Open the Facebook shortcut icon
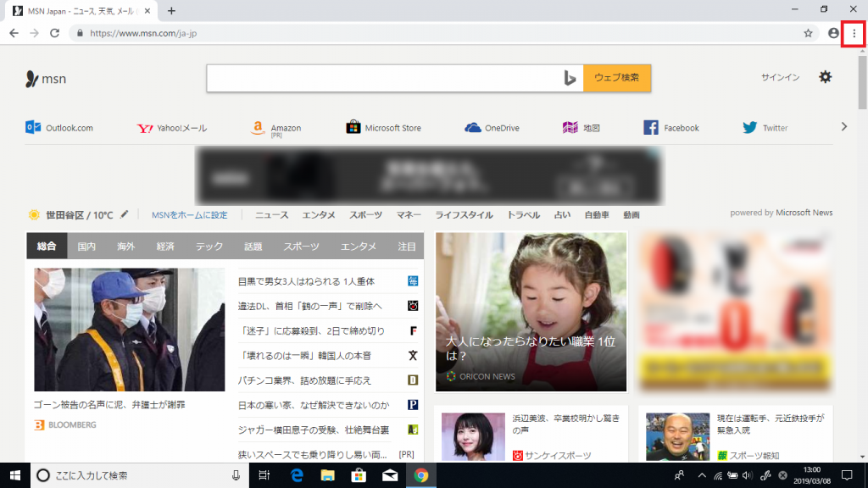Image resolution: width=868 pixels, height=488 pixels. (x=653, y=127)
